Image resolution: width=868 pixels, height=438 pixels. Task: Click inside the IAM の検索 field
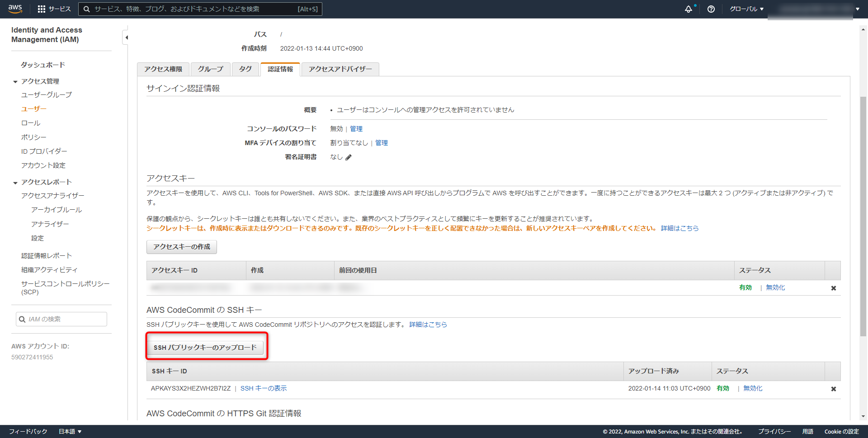point(61,319)
